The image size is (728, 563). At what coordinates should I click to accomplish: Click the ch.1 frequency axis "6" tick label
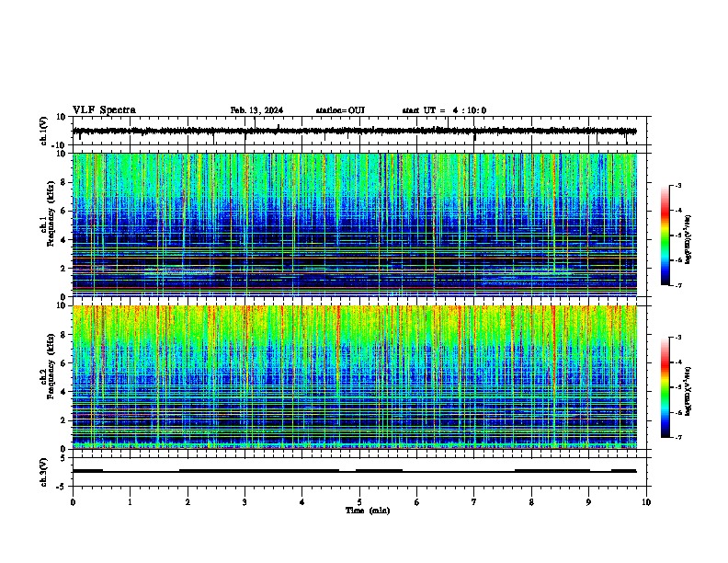coord(64,212)
